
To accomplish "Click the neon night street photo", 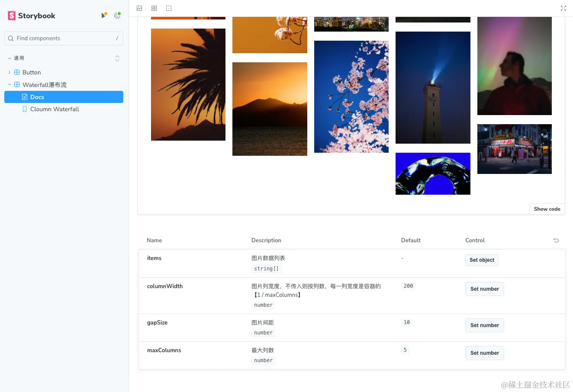I will click(x=515, y=149).
